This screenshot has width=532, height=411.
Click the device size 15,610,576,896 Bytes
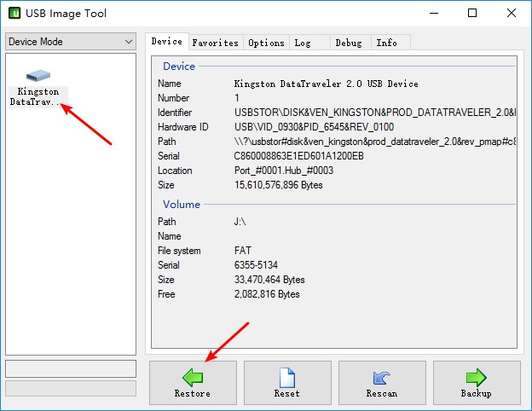coord(279,185)
